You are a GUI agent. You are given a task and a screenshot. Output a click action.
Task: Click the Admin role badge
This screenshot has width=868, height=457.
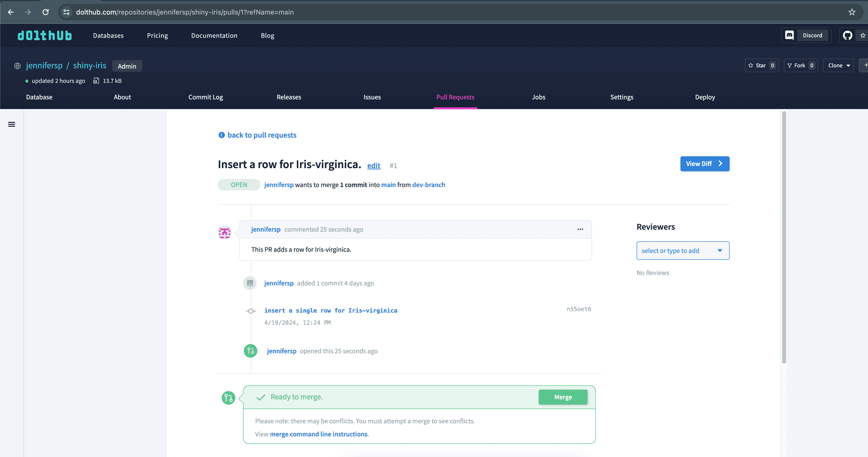click(x=127, y=66)
